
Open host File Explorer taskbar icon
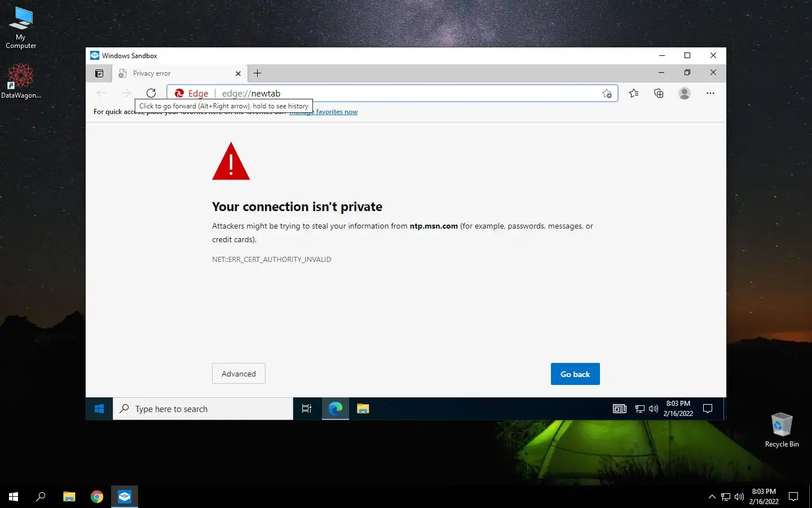click(69, 497)
